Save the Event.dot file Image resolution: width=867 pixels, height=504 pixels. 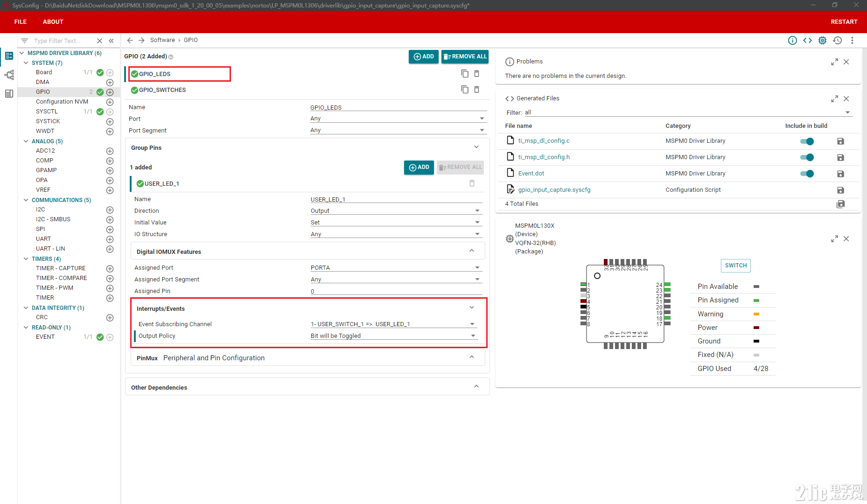click(x=840, y=174)
